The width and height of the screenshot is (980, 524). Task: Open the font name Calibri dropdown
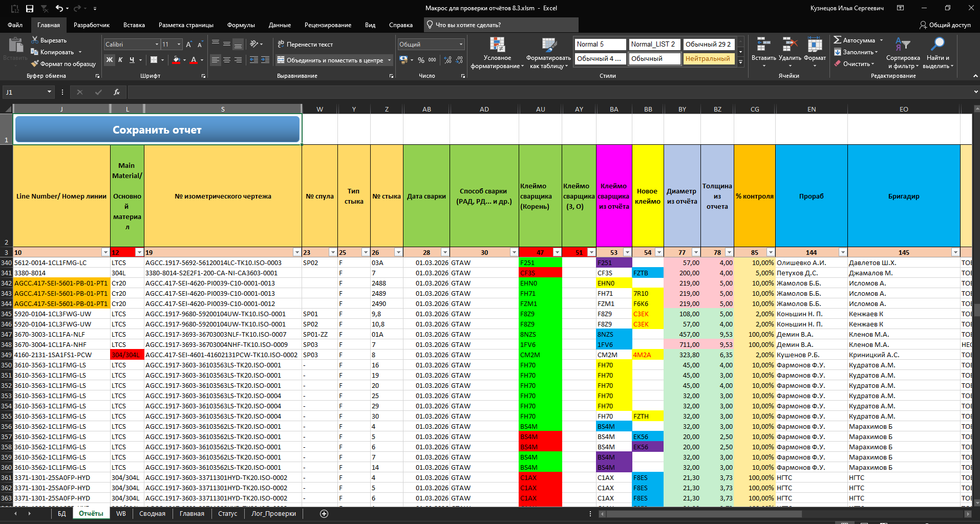point(157,45)
